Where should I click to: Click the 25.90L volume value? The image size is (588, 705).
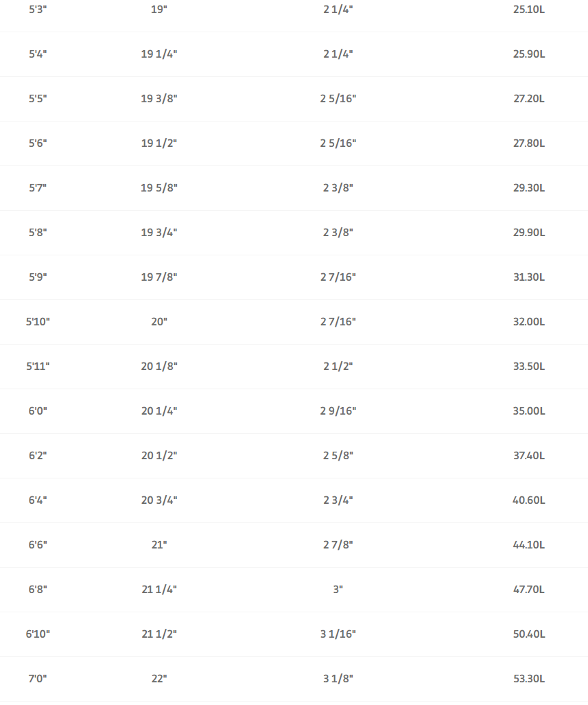[529, 54]
